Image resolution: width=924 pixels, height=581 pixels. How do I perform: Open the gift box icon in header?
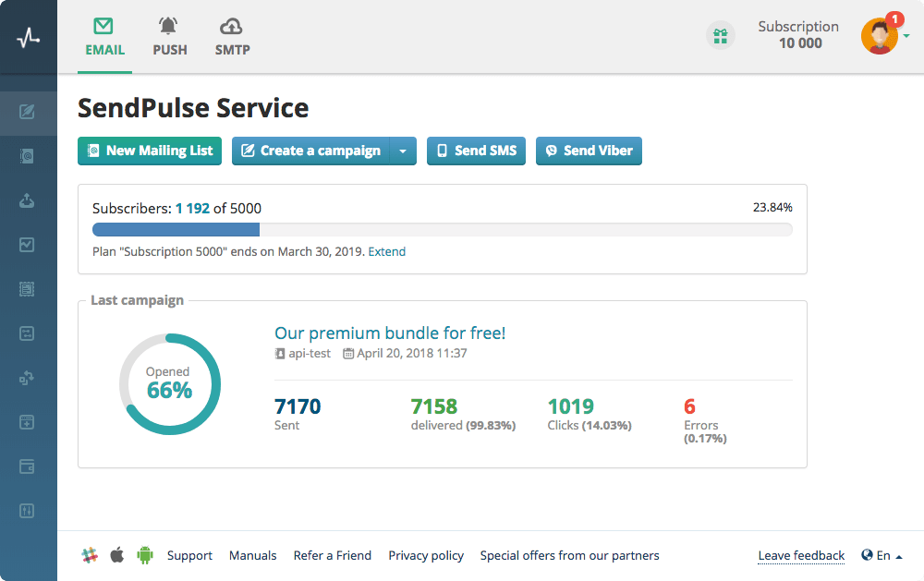coord(720,37)
